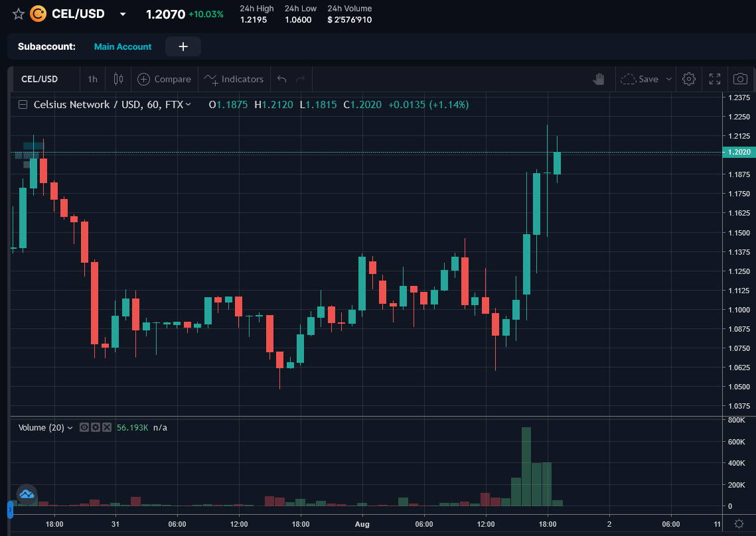Take a chart snapshot with camera icon

740,79
